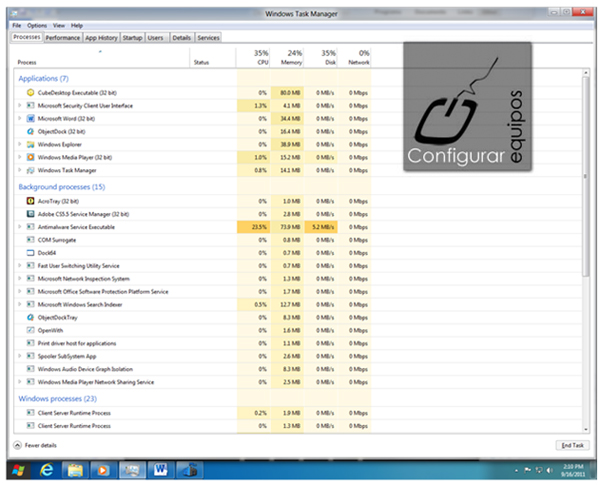Screen dimensions: 600x485
Task: Open File Explorer from the taskbar
Action: click(x=75, y=470)
